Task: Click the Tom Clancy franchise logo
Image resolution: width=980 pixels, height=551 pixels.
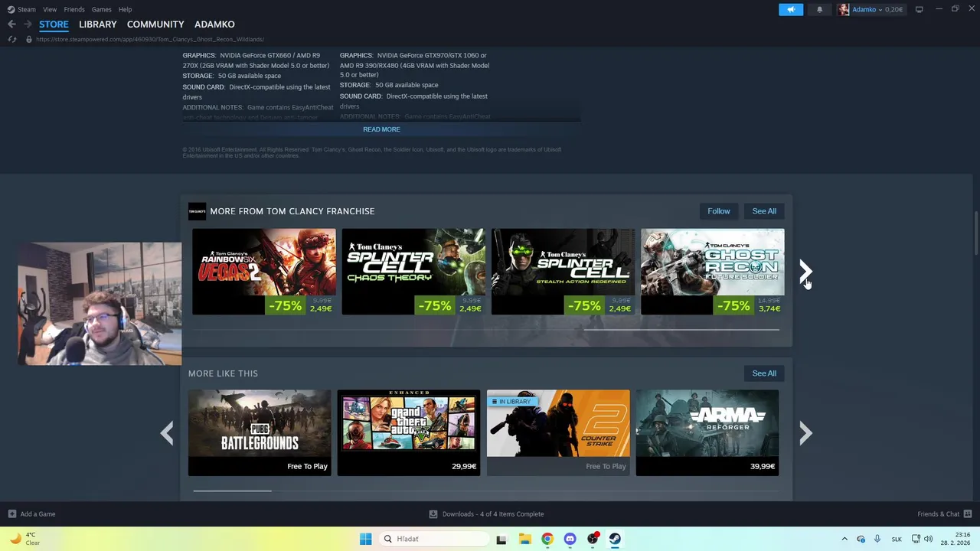Action: click(197, 211)
